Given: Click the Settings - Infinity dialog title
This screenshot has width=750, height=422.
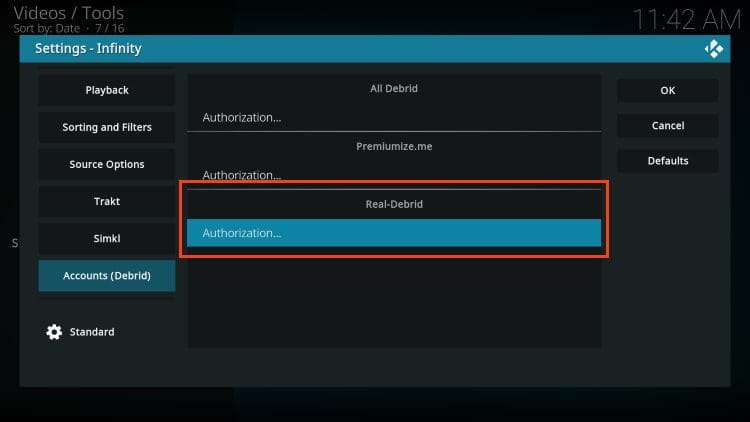Looking at the screenshot, I should [88, 48].
